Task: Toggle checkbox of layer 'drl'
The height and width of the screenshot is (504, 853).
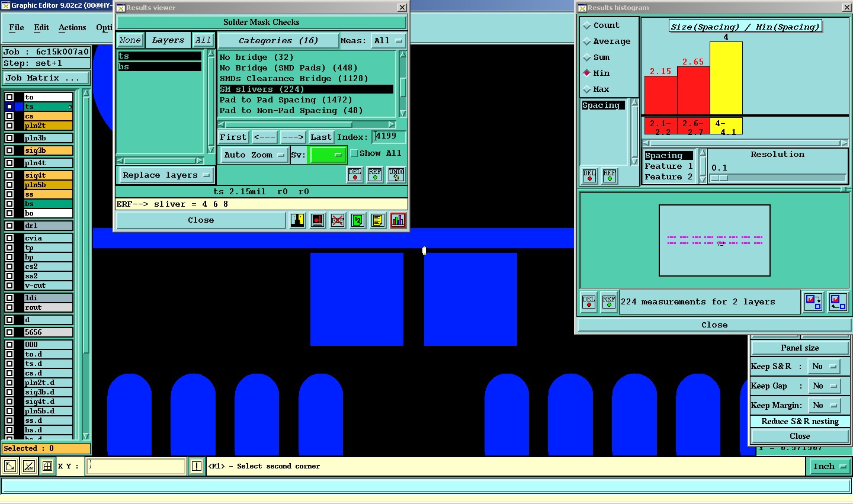Action: coord(9,226)
